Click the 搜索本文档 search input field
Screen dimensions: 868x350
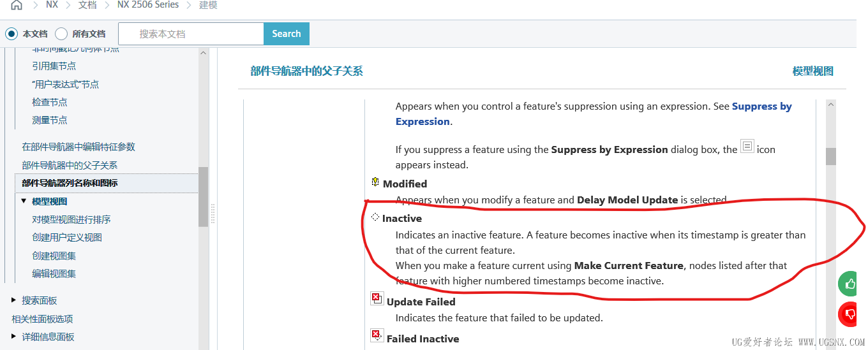coord(191,34)
